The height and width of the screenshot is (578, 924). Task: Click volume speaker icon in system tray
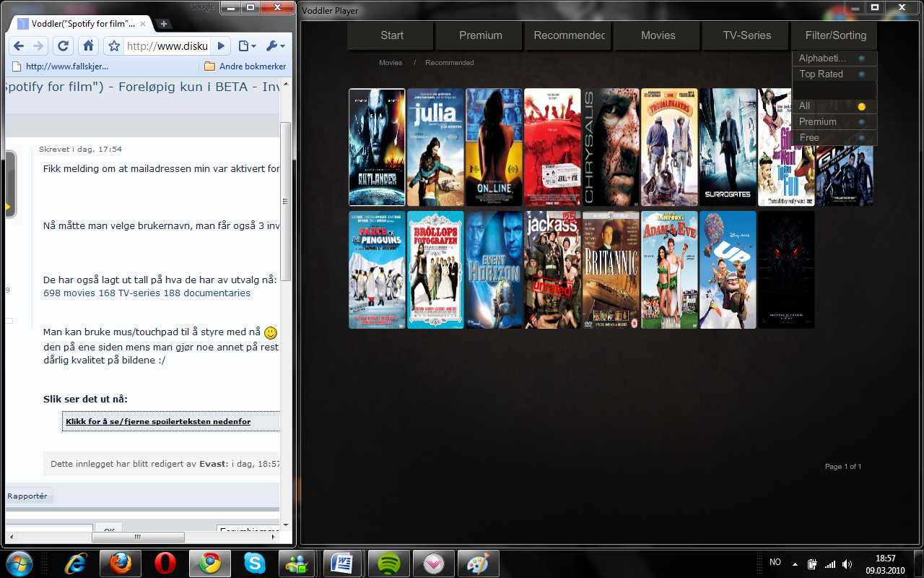847,564
